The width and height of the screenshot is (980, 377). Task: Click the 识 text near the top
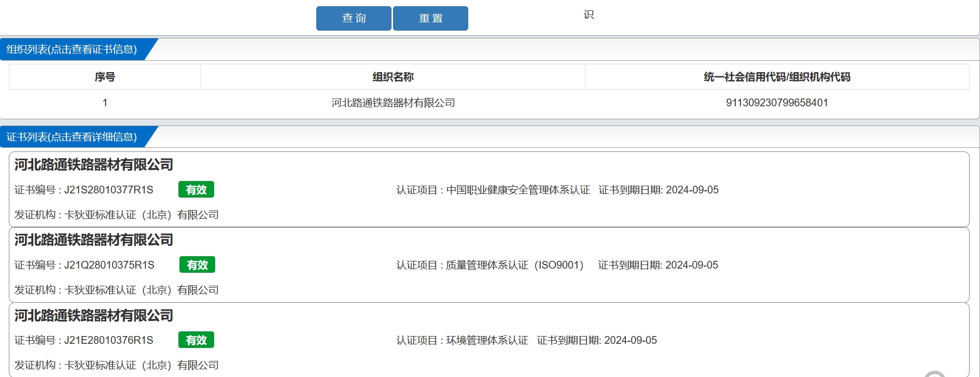589,15
